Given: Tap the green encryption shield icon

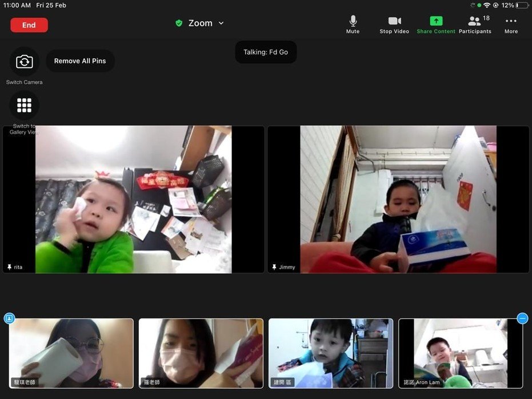Looking at the screenshot, I should [x=179, y=23].
